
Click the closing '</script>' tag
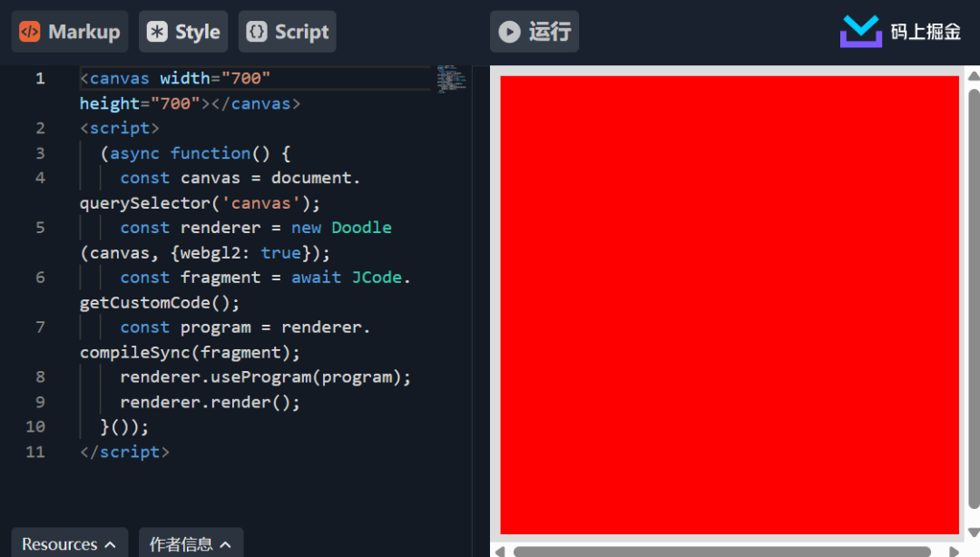tap(124, 452)
